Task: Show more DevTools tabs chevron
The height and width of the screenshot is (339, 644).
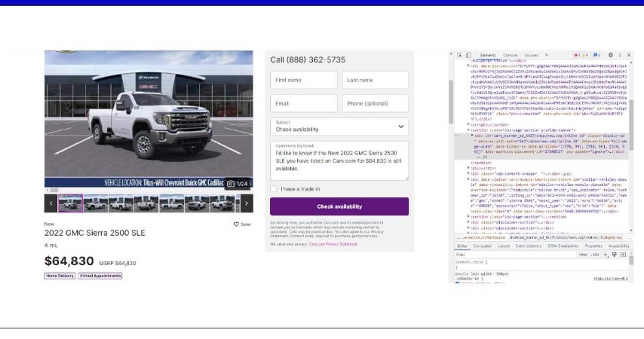Action: (x=547, y=55)
